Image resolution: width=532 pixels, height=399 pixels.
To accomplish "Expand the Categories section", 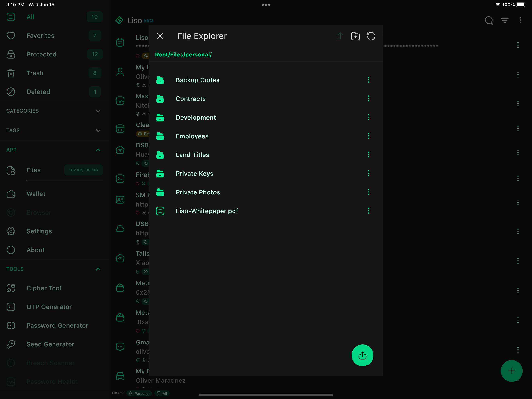I will pos(98,111).
